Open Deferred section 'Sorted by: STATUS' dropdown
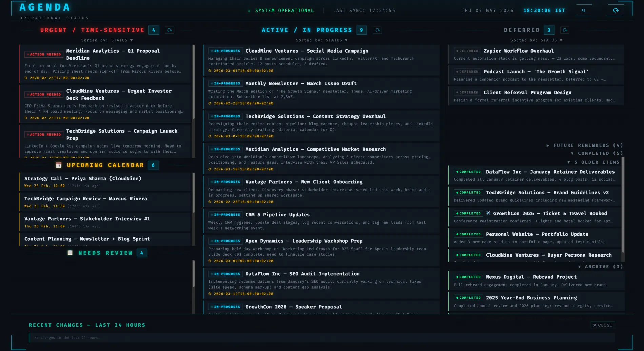 point(537,40)
